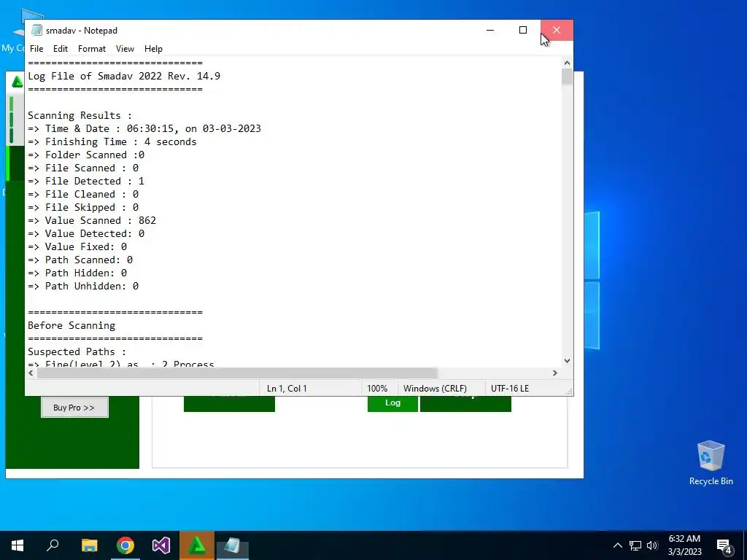Click the 'Value Scanned : 862' line
Image resolution: width=747 pixels, height=560 pixels.
[92, 220]
